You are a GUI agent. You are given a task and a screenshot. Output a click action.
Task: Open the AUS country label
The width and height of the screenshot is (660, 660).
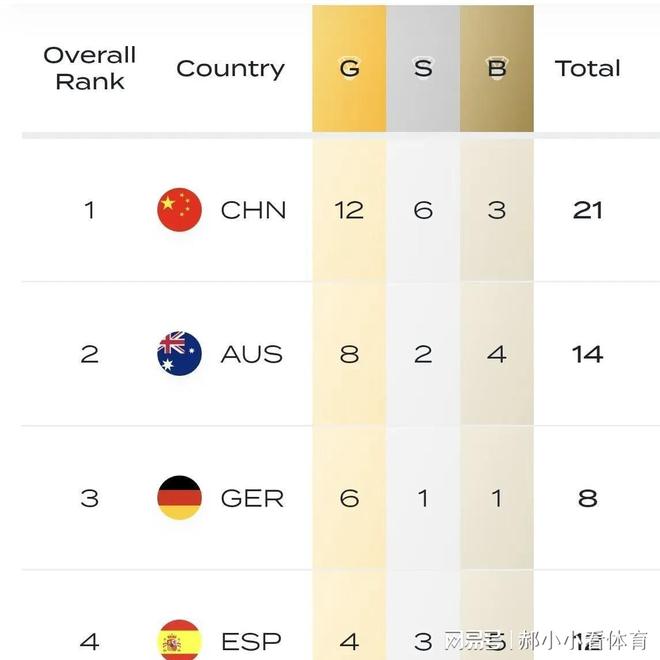[x=252, y=354]
